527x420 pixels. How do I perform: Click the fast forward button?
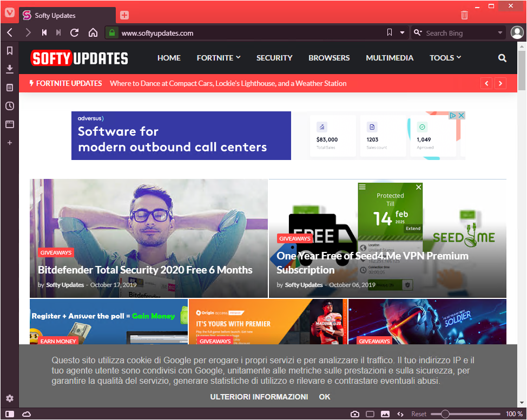point(58,32)
